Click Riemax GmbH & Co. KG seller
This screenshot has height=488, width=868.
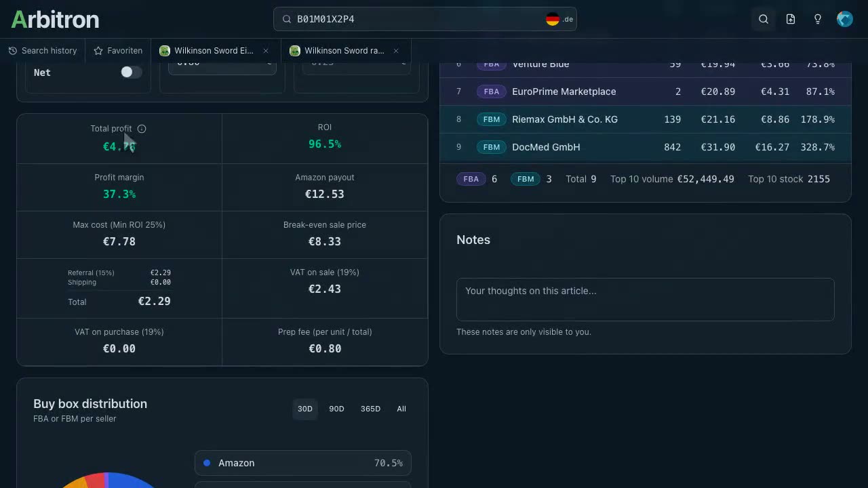(x=565, y=119)
